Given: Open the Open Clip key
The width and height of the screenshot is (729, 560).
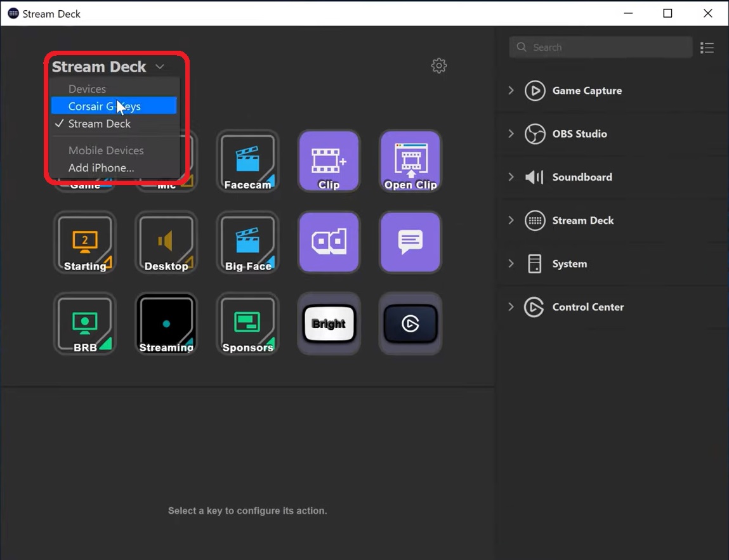Looking at the screenshot, I should [410, 160].
